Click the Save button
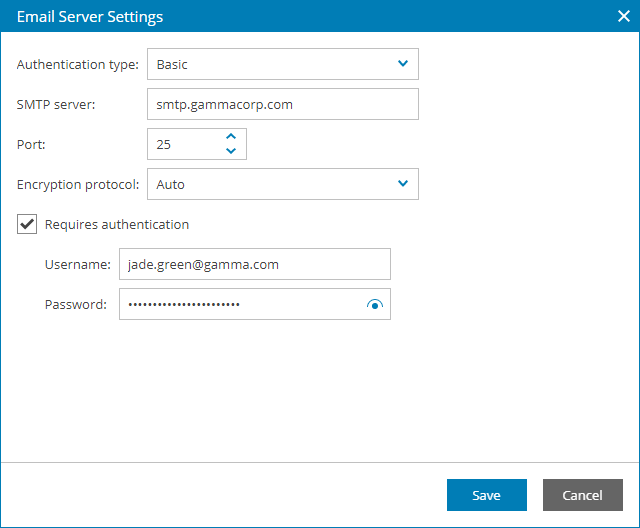Screen dimensions: 640x528 (486, 495)
